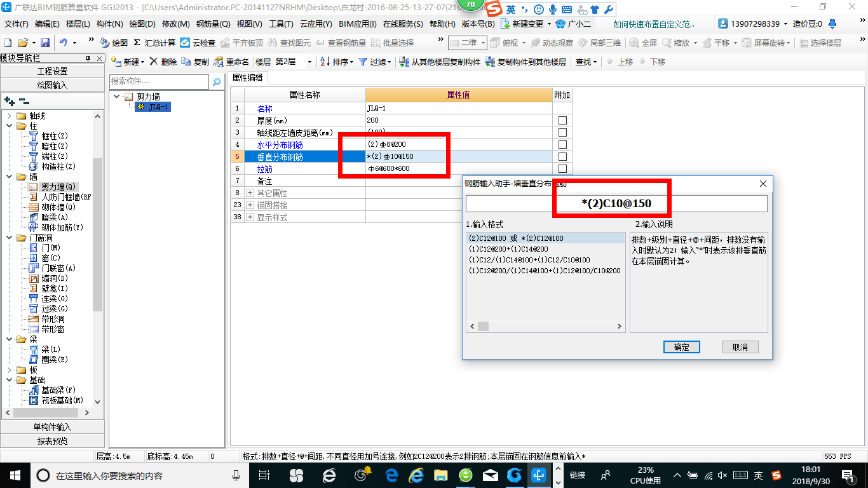The image size is (868, 488).
Task: Collapse 剪力墙 node in component list
Action: pyautogui.click(x=117, y=97)
